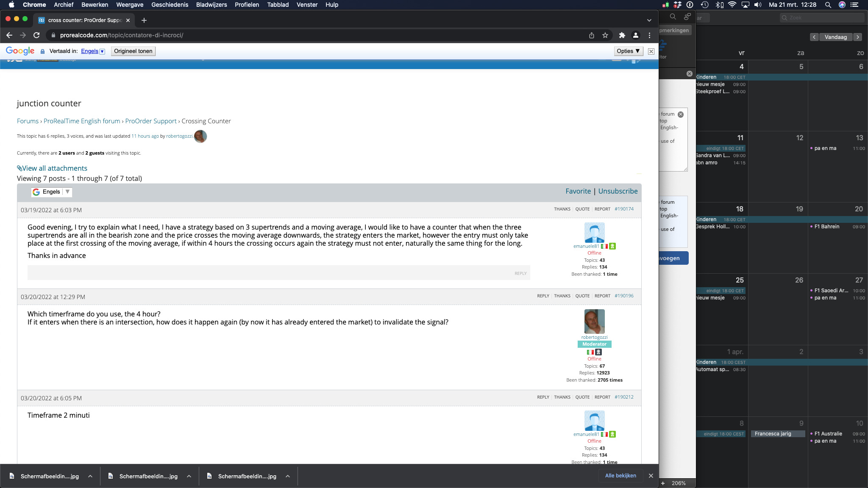Close the Google Translate bar
Image resolution: width=868 pixels, height=488 pixels.
point(651,51)
